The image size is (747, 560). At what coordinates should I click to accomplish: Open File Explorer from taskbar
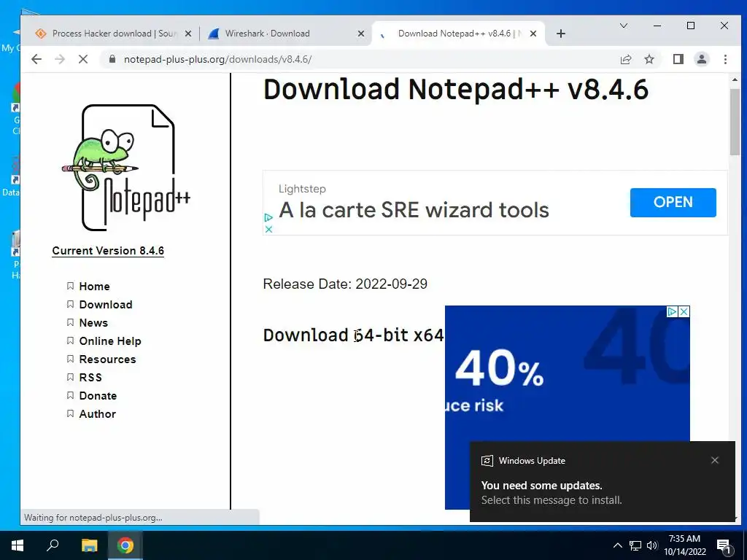coord(89,545)
